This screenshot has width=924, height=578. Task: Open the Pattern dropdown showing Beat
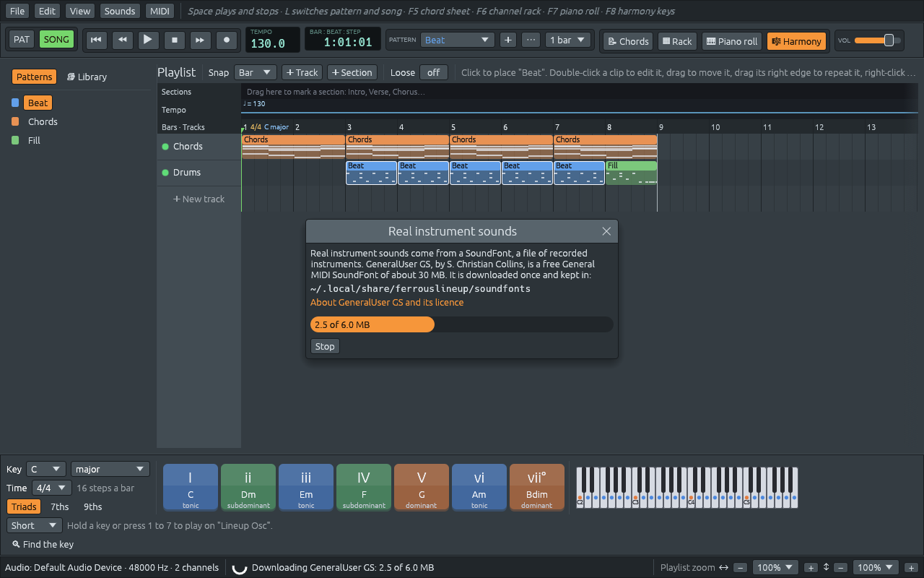(458, 40)
